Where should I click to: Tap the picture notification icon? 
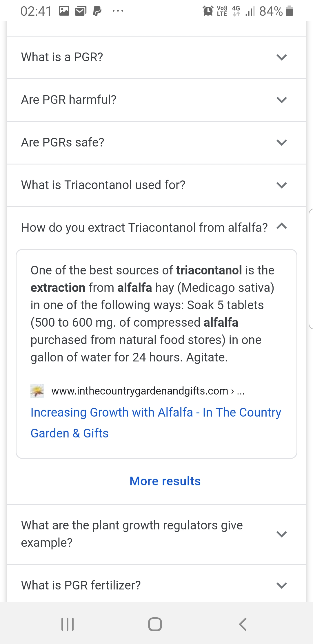[x=64, y=11]
